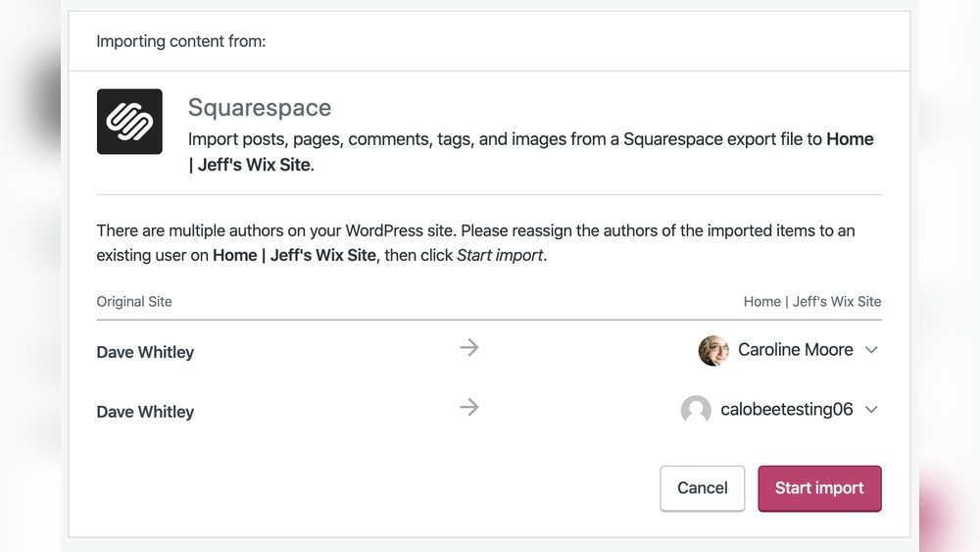Select the second Dave Whitley author name
Screen dimensions: 980x552
[145, 412]
